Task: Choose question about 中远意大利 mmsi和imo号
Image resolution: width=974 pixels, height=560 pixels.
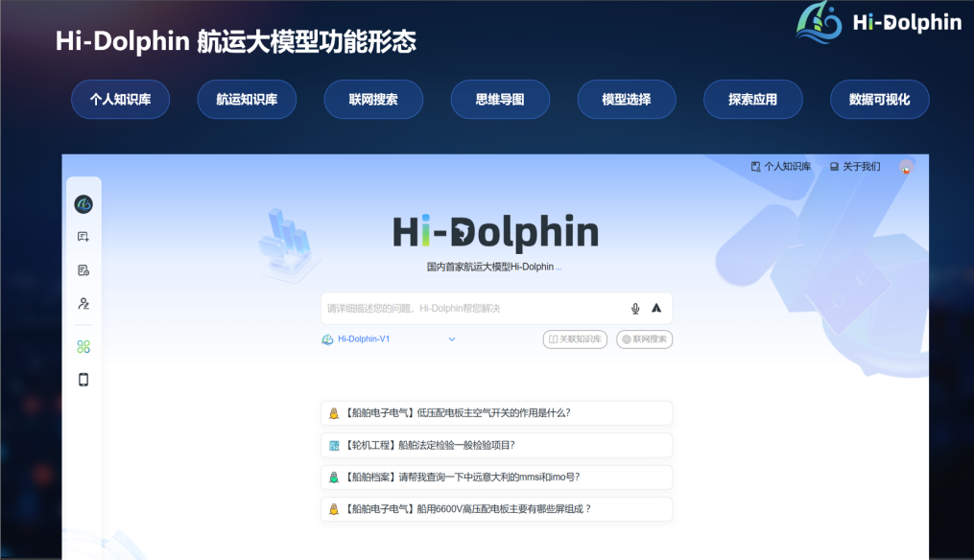Action: tap(496, 477)
